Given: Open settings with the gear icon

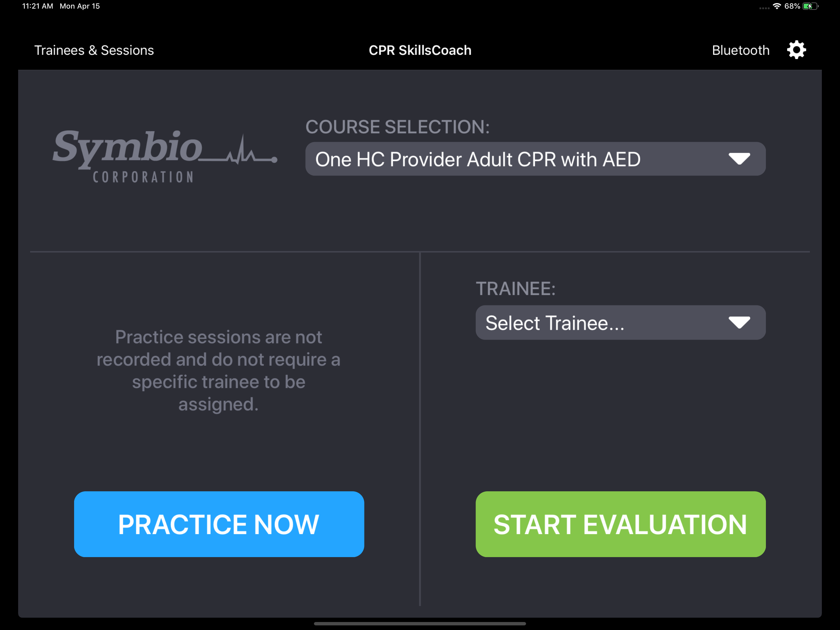Looking at the screenshot, I should pos(796,50).
